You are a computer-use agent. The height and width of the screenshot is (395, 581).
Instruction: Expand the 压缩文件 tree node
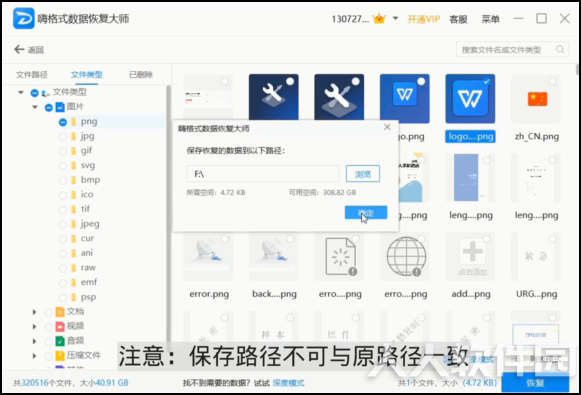point(34,356)
